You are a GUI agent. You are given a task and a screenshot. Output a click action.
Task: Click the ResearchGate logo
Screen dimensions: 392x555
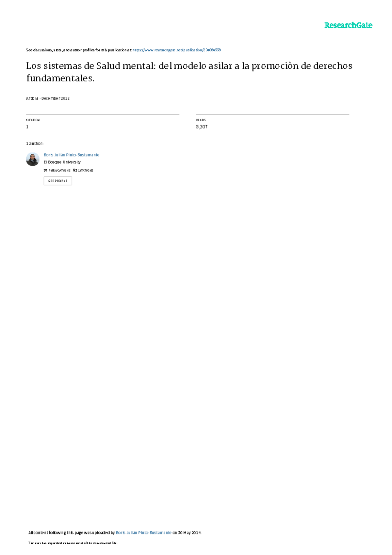[348, 25]
